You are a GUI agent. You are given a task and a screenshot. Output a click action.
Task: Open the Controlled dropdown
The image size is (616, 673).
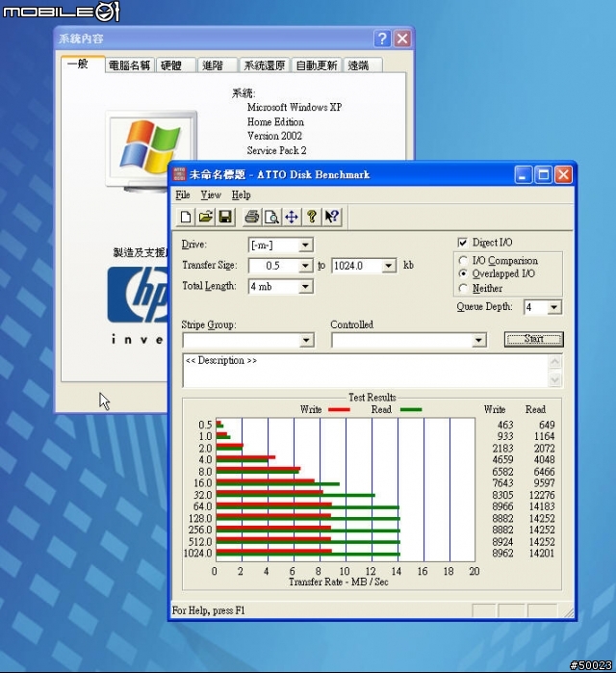coord(478,341)
